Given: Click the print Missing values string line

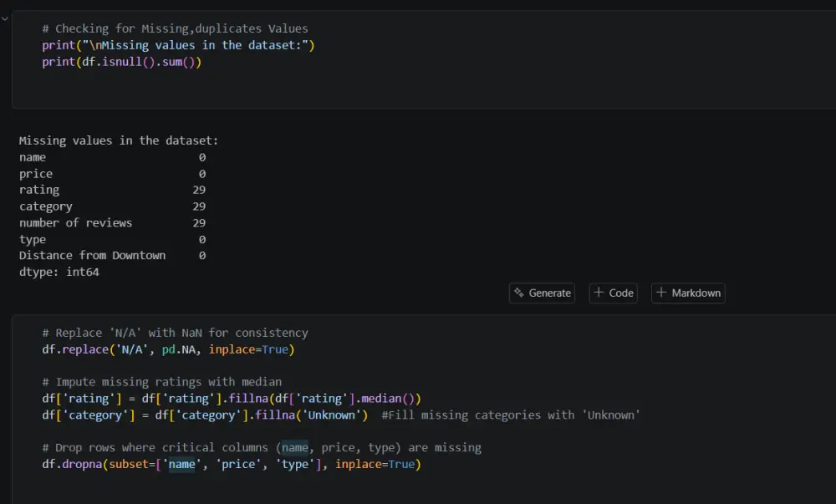Looking at the screenshot, I should [178, 45].
